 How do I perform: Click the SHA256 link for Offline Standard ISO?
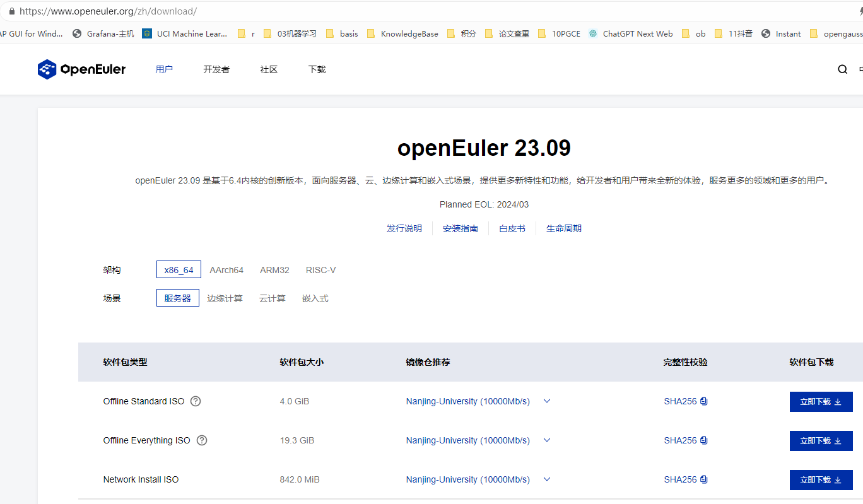(680, 401)
